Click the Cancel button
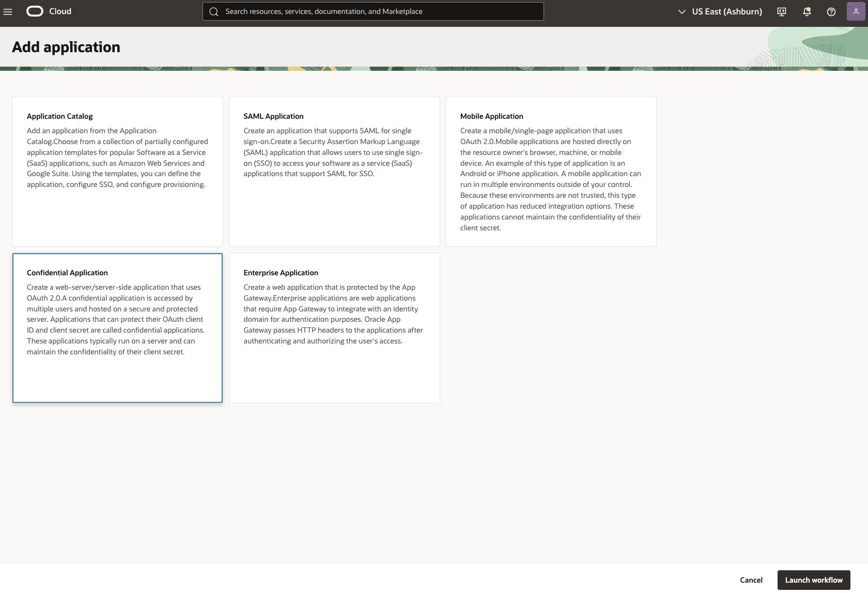 point(751,580)
